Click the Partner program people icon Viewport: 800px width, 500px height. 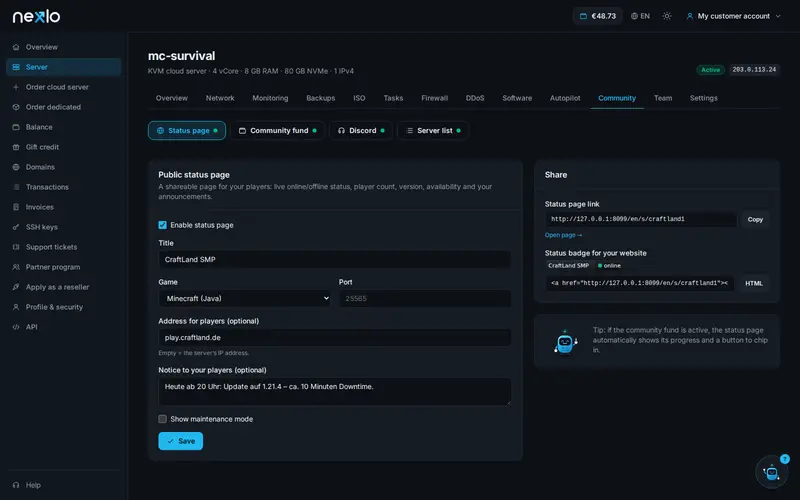16,267
